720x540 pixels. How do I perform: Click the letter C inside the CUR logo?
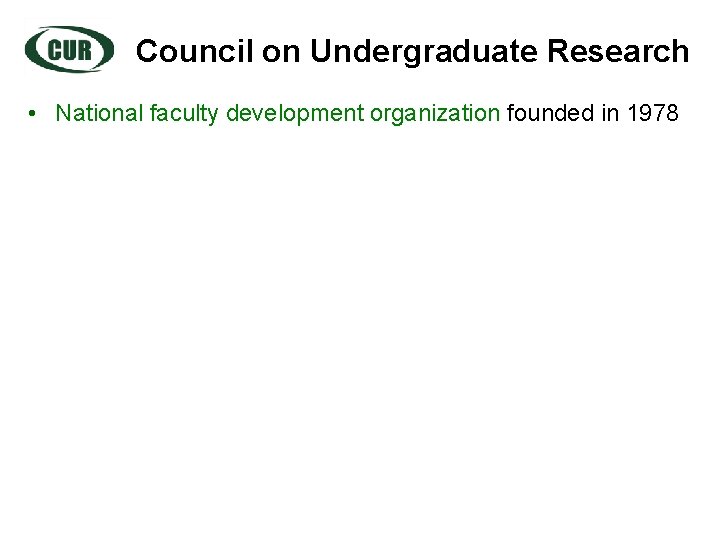pos(54,50)
